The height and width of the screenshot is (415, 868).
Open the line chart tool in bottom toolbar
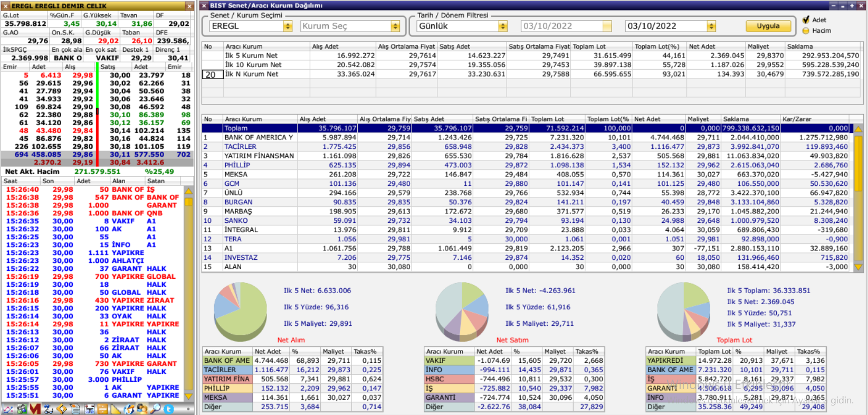tap(8, 409)
